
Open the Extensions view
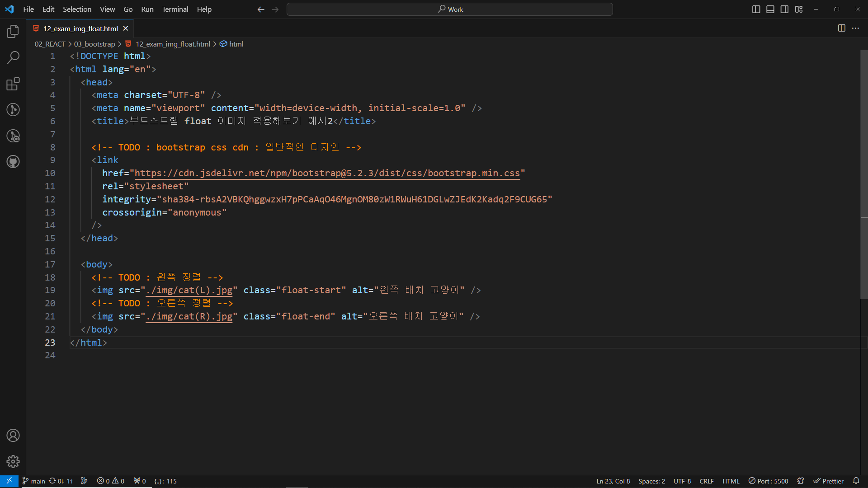(x=13, y=84)
